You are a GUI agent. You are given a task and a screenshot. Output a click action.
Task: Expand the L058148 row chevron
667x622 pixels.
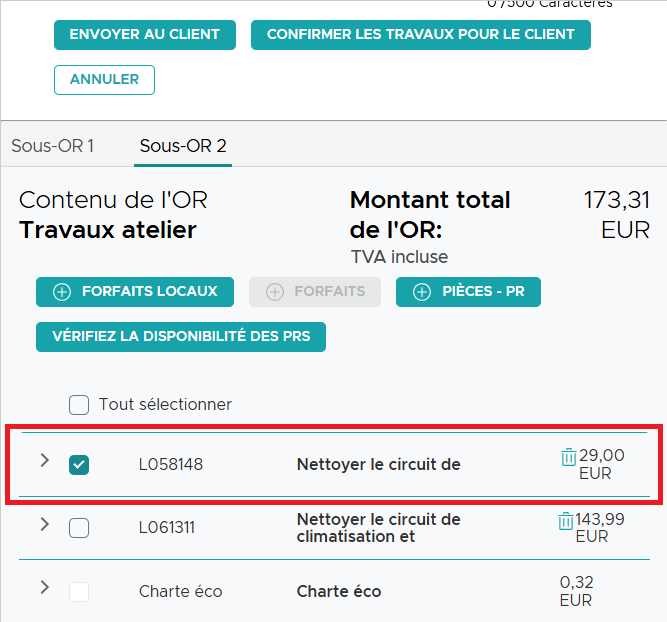[x=45, y=460]
